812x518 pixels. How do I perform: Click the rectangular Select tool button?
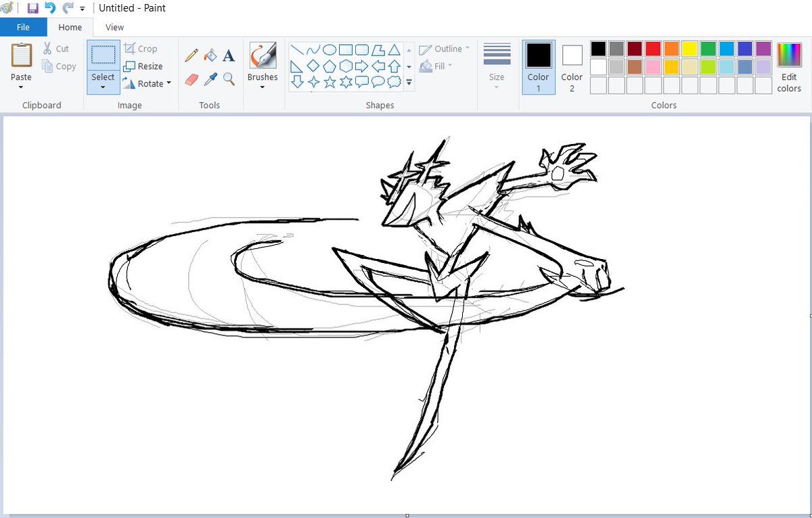click(103, 55)
